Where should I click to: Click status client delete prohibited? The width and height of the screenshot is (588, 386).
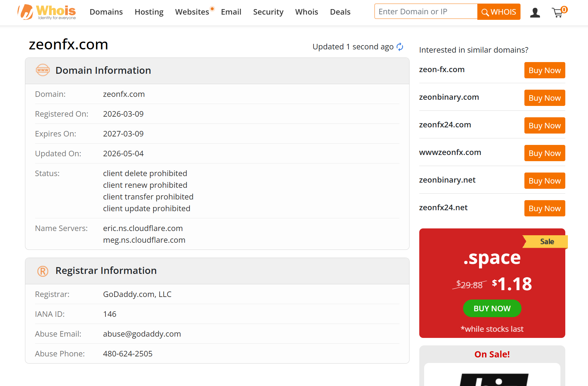click(x=145, y=174)
